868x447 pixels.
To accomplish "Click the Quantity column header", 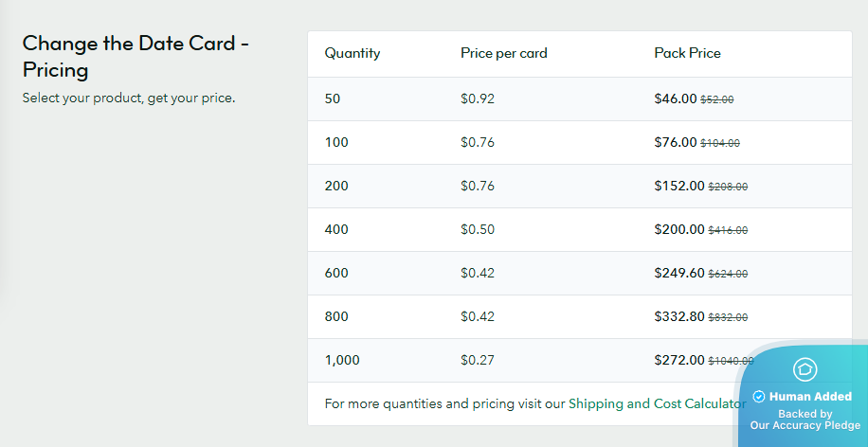I will [x=353, y=53].
